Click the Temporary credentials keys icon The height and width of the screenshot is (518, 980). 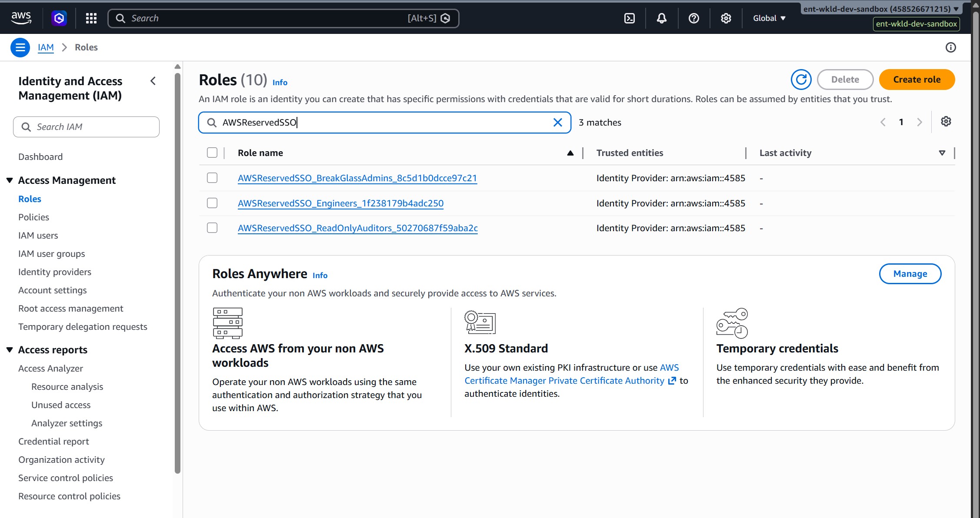(x=732, y=323)
